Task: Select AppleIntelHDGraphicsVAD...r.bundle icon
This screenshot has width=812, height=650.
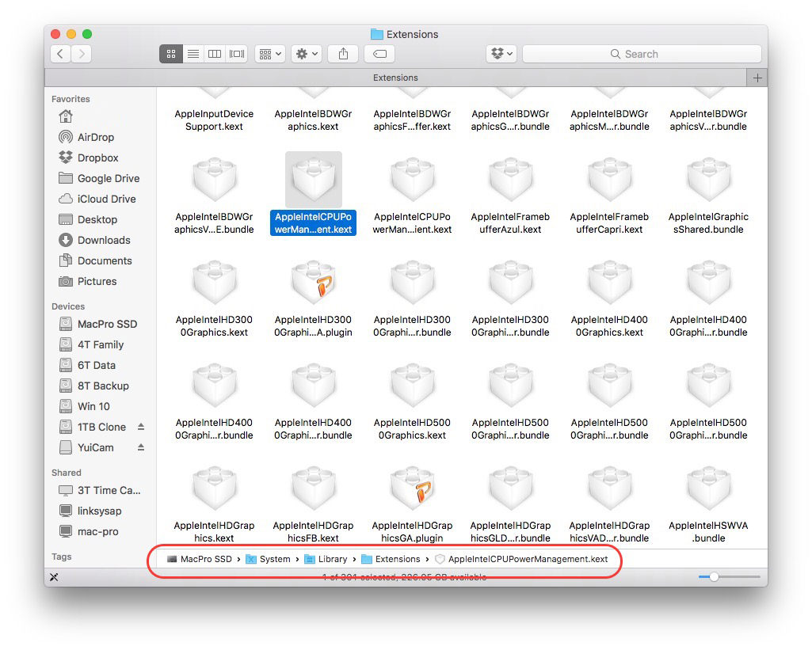Action: [610, 488]
